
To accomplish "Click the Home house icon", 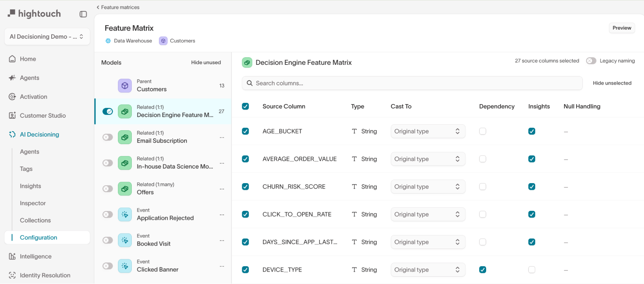I will point(12,59).
